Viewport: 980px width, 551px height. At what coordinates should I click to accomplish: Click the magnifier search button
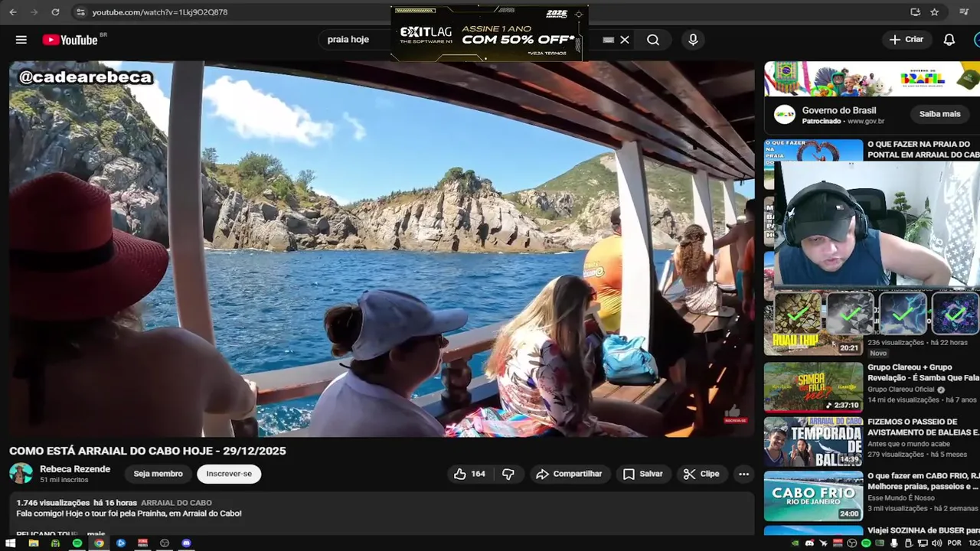point(653,40)
